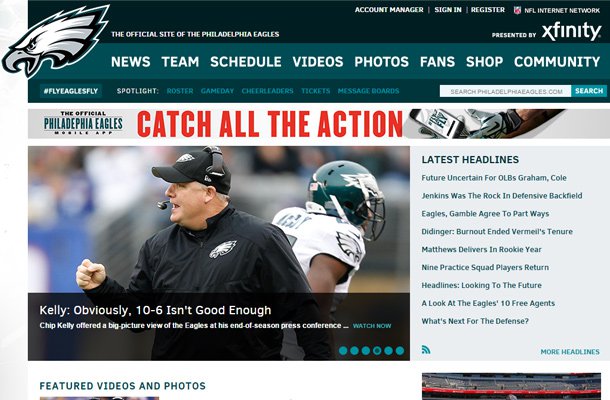Click the NFL shield icon
610x400 pixels.
[517, 11]
